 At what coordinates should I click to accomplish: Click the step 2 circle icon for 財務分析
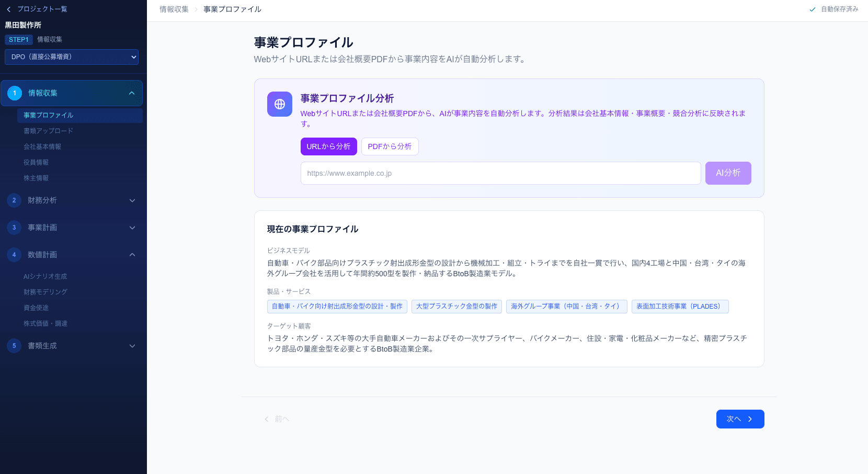point(14,200)
